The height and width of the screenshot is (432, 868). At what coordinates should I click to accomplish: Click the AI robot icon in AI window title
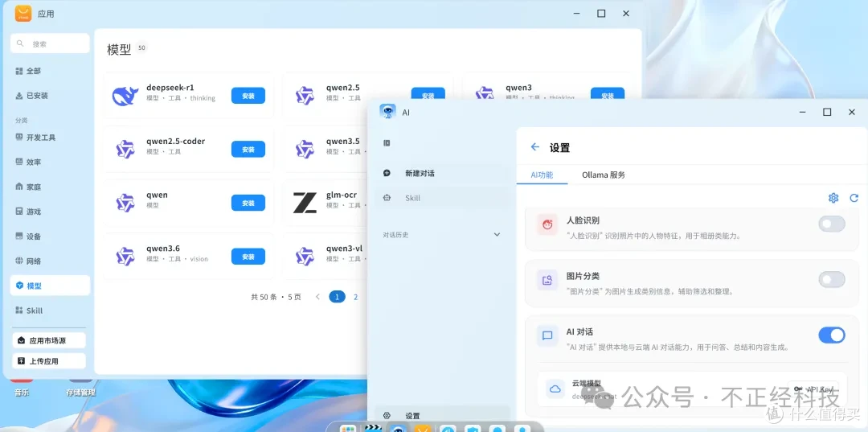(387, 112)
